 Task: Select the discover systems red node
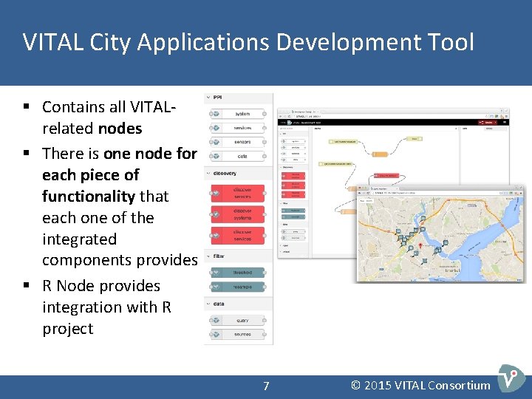coord(238,214)
